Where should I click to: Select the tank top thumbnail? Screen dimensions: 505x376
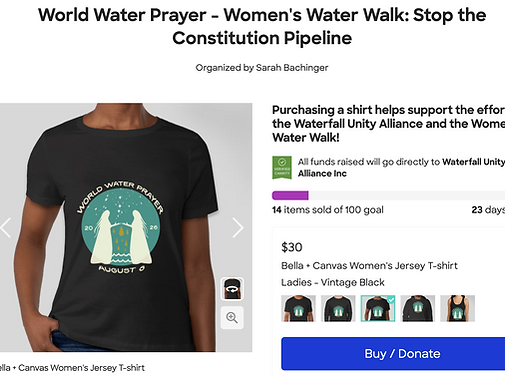click(457, 308)
